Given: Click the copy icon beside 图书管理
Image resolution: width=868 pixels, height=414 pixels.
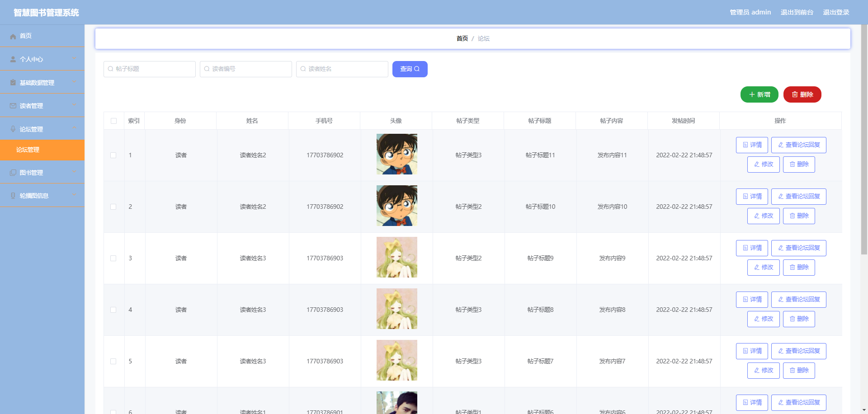Looking at the screenshot, I should click(x=13, y=173).
